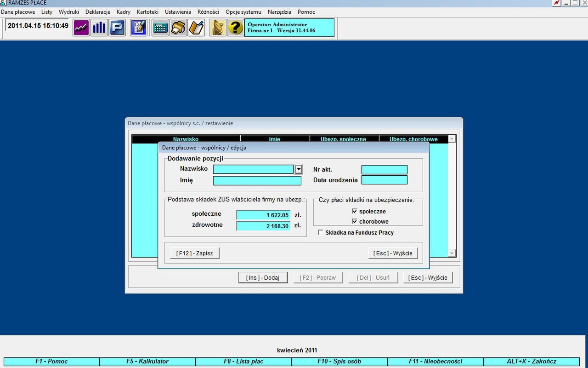Viewport: 588px width, 368px height.
Task: Click the printer toolbar icon
Action: coord(178,28)
